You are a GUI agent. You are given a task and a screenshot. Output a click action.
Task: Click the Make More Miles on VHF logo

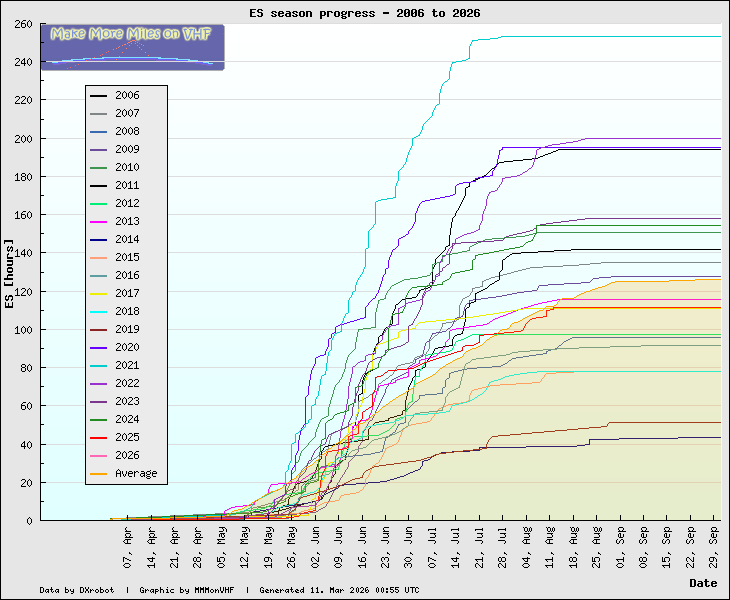(x=132, y=47)
